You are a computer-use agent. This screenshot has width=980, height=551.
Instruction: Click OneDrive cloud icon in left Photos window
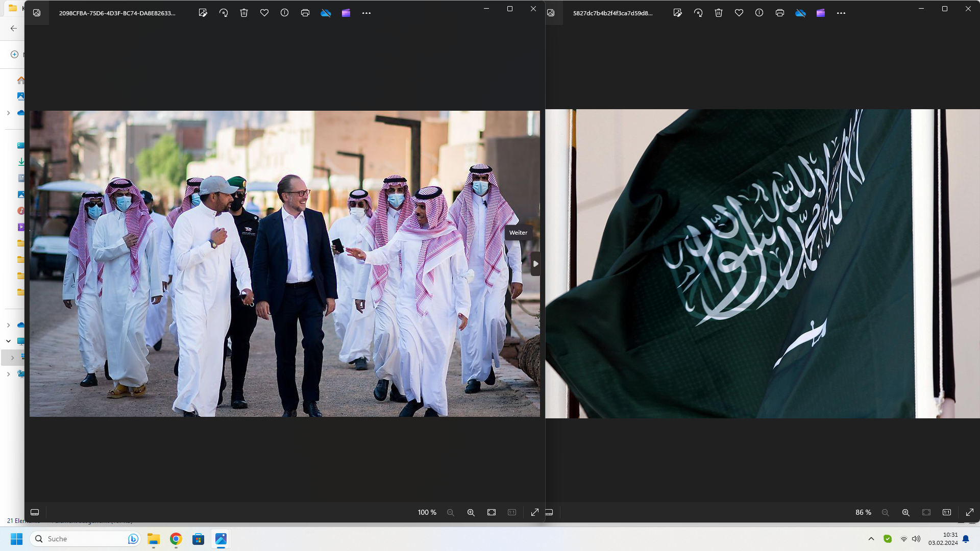click(326, 13)
